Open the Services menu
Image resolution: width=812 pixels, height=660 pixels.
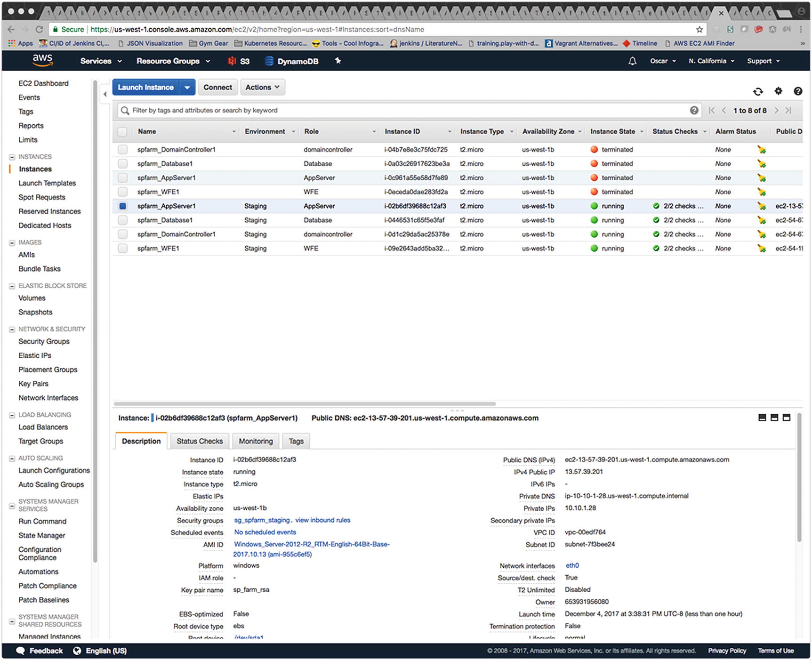pos(101,61)
